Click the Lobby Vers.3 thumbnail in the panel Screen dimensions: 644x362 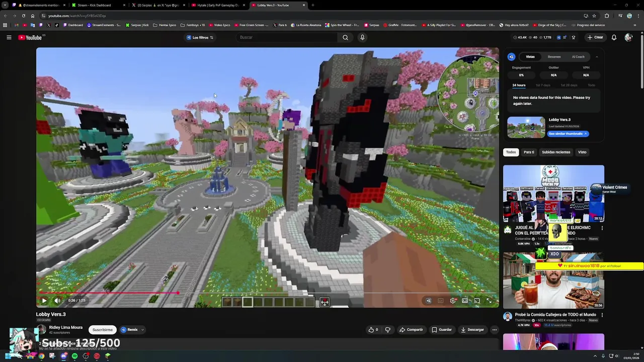coord(526,127)
